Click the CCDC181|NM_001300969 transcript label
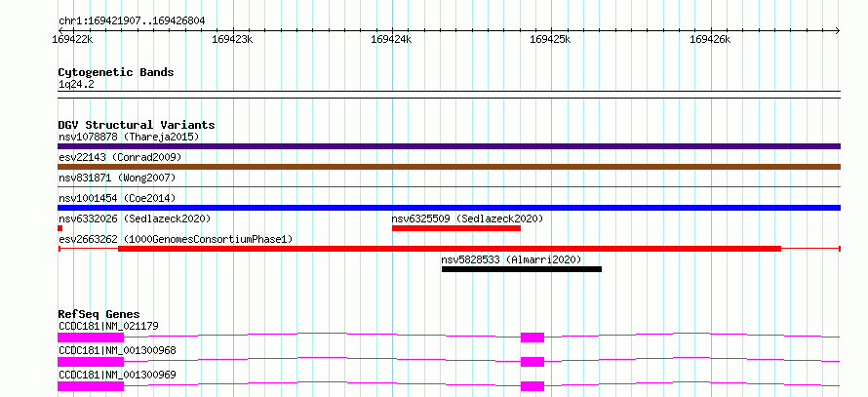The height and width of the screenshot is (397, 868). (117, 375)
